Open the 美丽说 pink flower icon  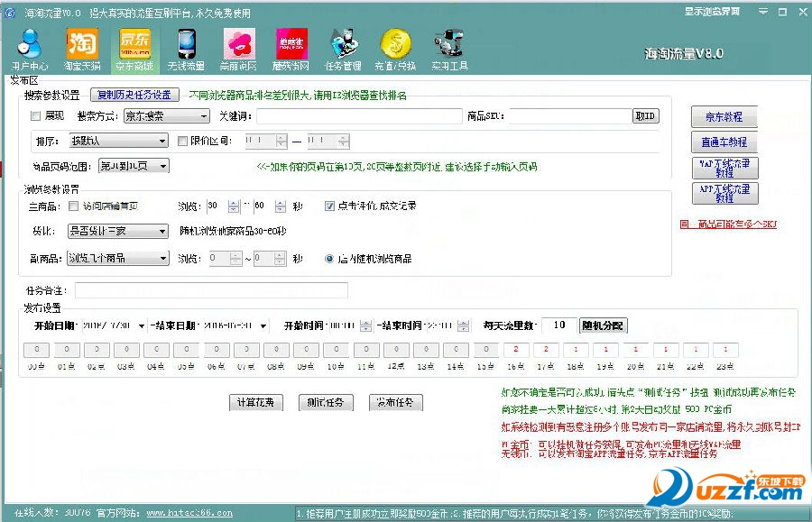point(238,50)
